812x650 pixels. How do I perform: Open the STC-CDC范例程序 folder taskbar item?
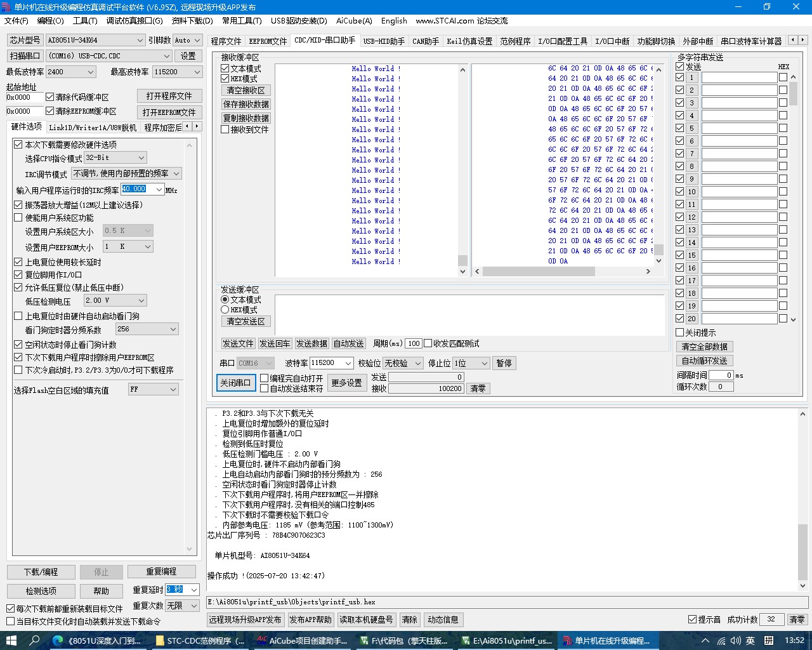[200, 640]
